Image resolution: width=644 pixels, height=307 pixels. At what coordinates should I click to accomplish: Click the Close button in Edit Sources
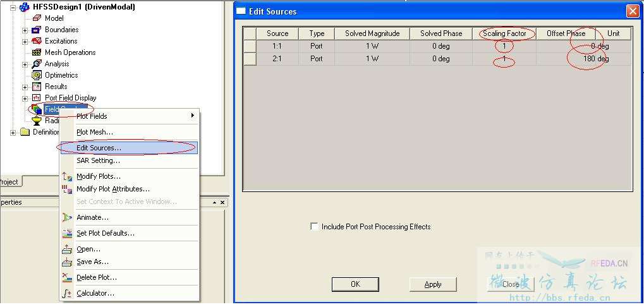tap(511, 284)
